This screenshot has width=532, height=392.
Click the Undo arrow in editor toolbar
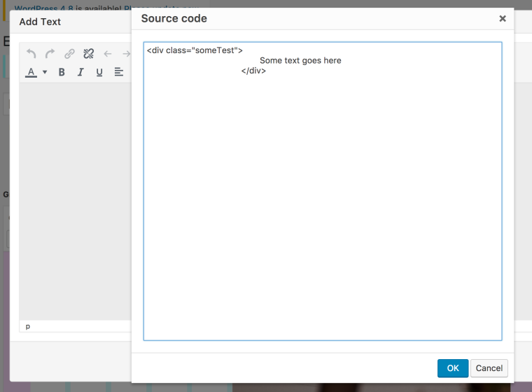click(x=31, y=54)
